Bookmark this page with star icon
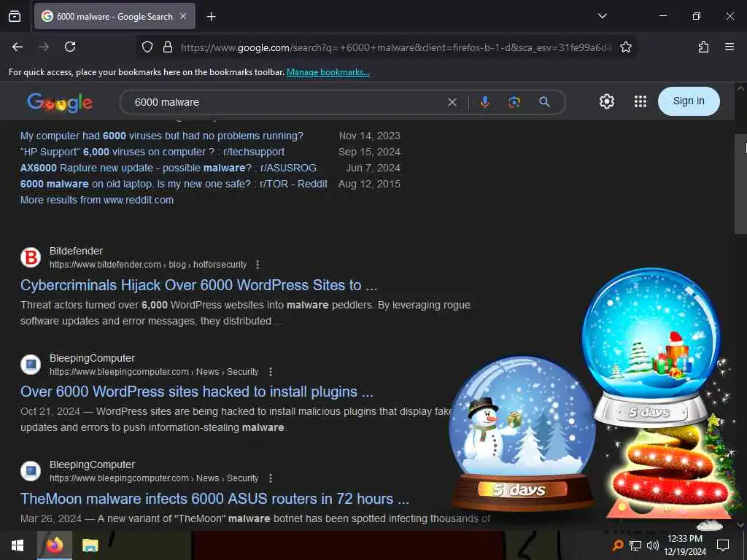This screenshot has height=560, width=747. [x=625, y=47]
